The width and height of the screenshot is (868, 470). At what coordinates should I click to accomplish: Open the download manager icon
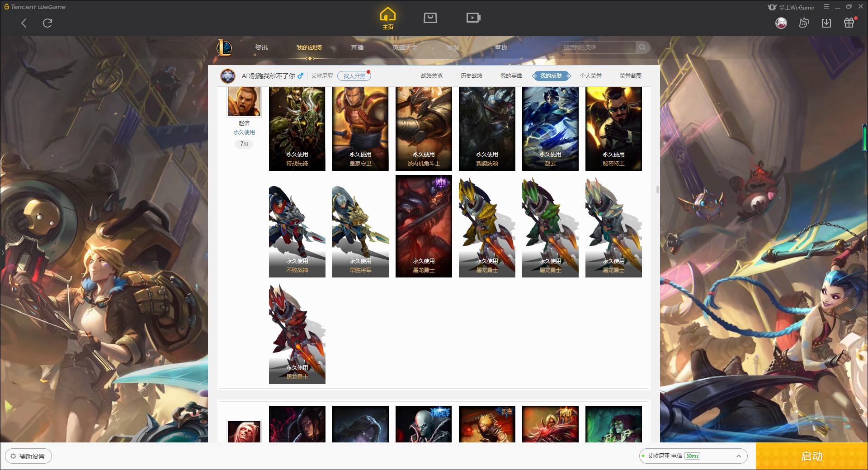[826, 23]
